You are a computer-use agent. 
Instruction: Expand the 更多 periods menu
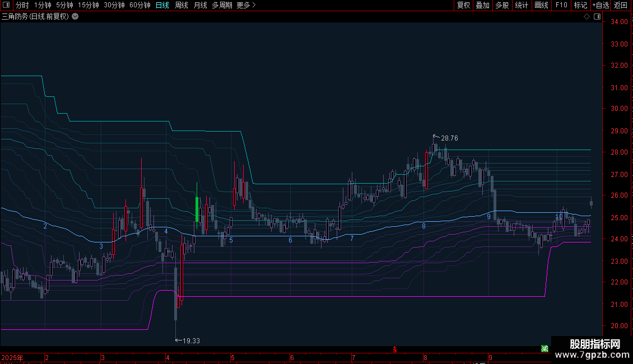(x=246, y=5)
